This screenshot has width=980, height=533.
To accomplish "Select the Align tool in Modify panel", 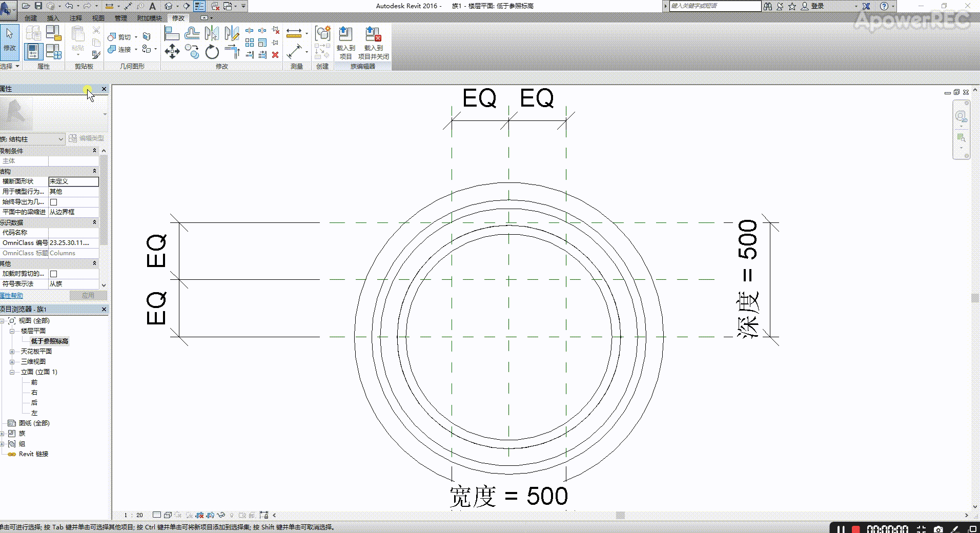I will 172,33.
